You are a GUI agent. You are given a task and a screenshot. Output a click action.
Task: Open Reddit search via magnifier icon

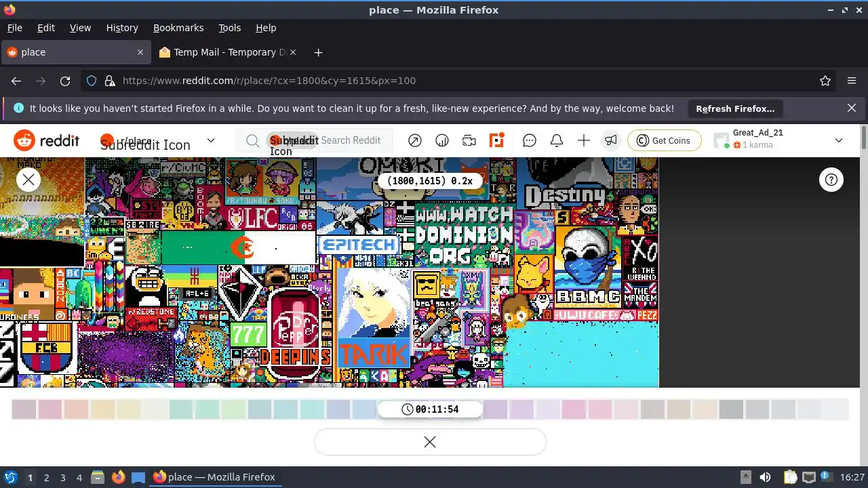252,140
